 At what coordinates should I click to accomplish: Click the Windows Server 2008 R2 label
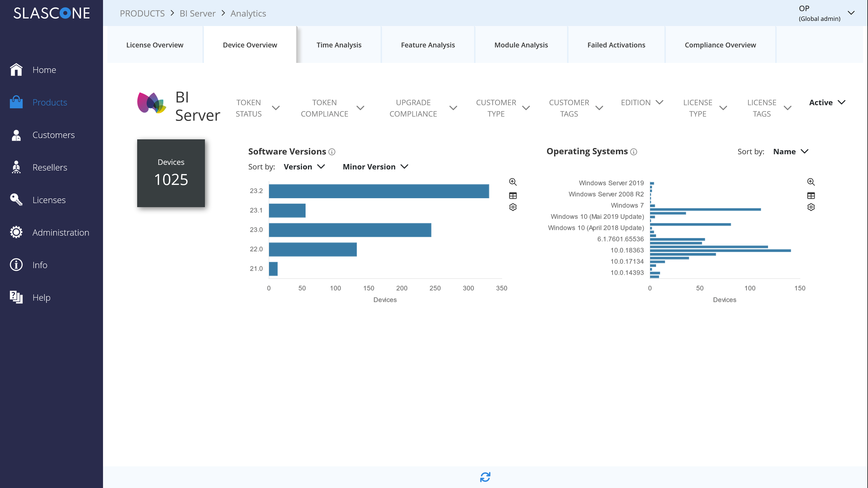click(606, 194)
